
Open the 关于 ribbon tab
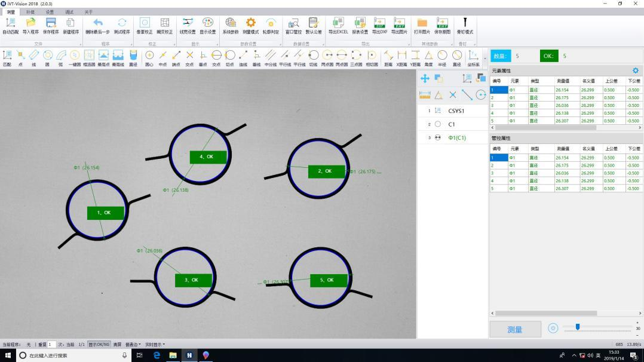(88, 12)
